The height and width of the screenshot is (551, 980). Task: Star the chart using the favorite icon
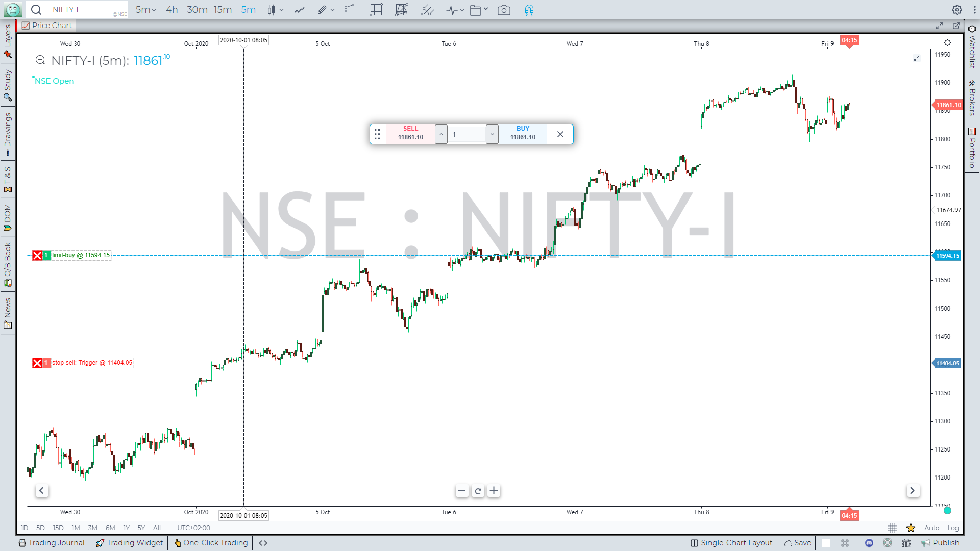pyautogui.click(x=911, y=528)
